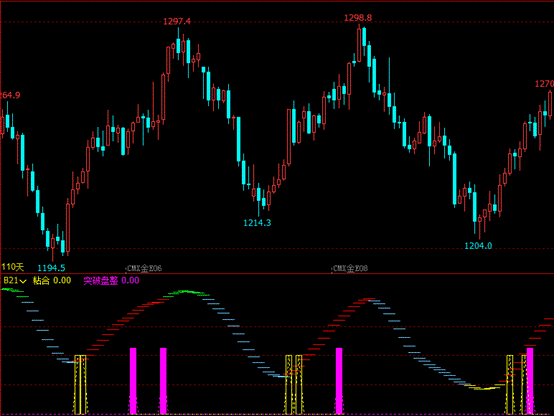554x416 pixels.
Task: Click the first yellow 粘合 signal column
Action: (x=80, y=385)
